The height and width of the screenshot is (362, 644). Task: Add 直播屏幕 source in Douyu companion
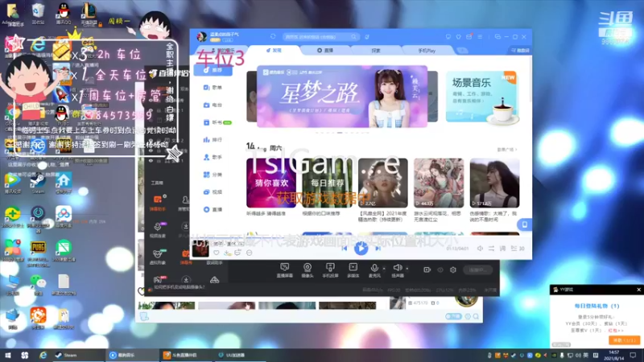click(x=284, y=270)
